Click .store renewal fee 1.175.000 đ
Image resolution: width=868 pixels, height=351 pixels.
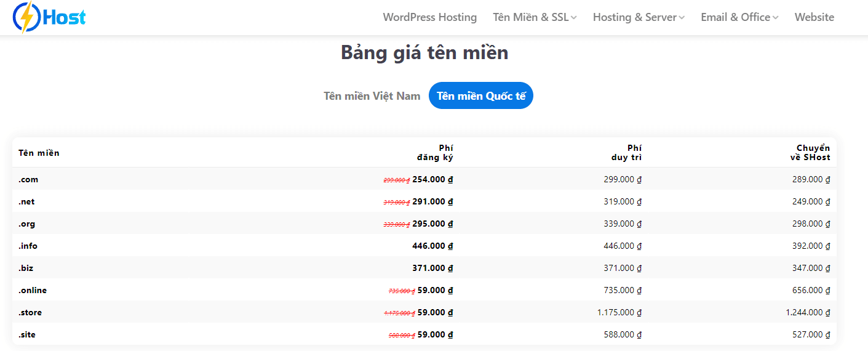(x=619, y=313)
